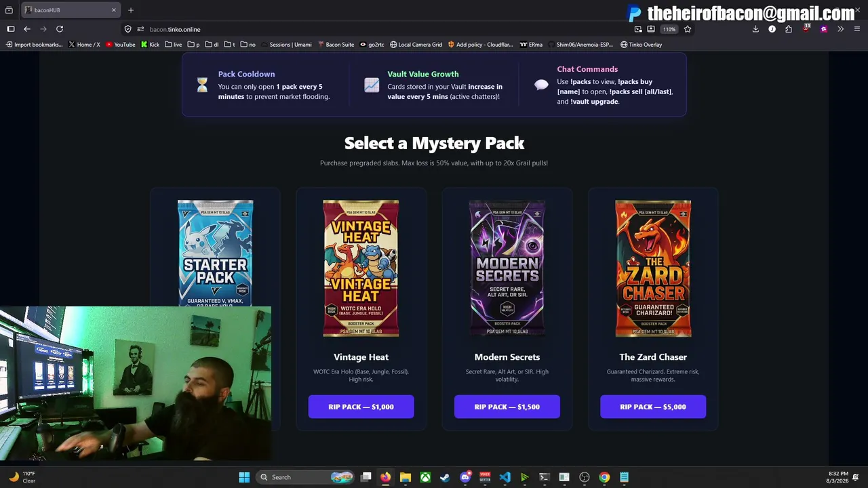
Task: Toggle the Firefox sidebar button
Action: tap(11, 29)
